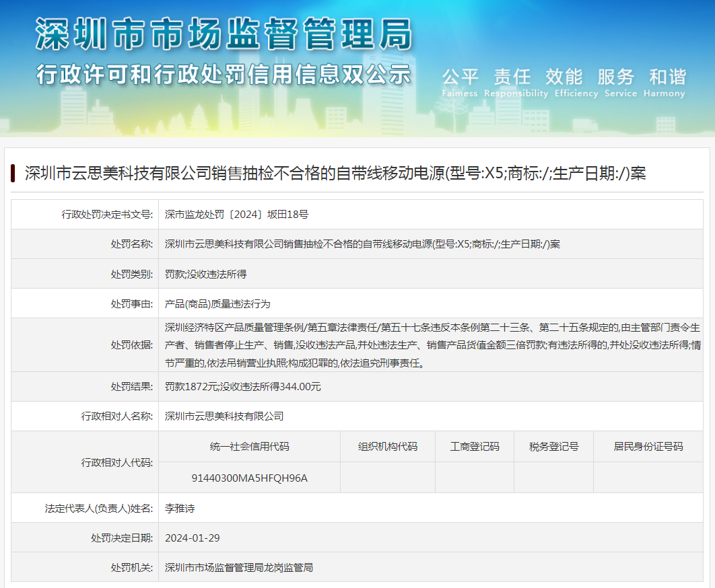Viewport: 715px width, 588px height.
Task: Select the legal representative name 李雅诗
Action: click(x=180, y=508)
